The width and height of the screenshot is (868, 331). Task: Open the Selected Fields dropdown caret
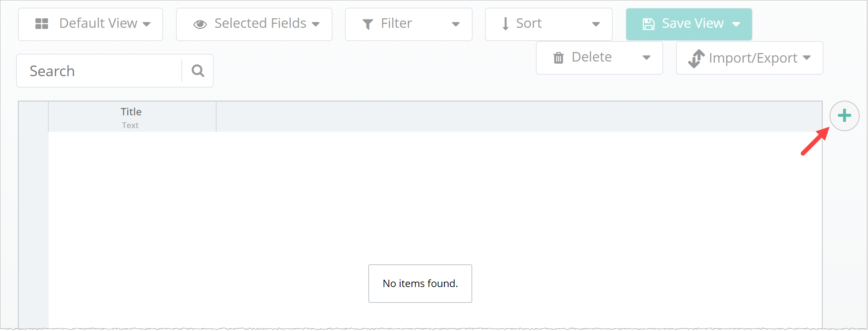[316, 25]
